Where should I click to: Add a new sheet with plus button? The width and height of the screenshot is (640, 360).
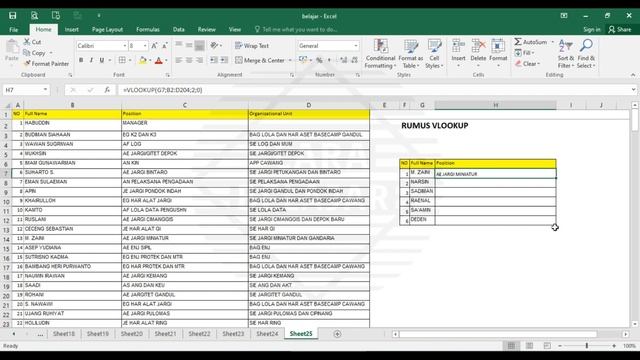(337, 334)
